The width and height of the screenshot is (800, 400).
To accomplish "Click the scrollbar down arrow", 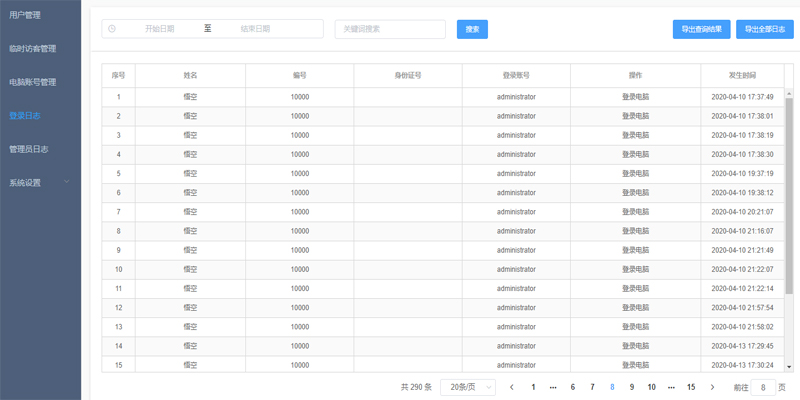I will click(x=788, y=367).
